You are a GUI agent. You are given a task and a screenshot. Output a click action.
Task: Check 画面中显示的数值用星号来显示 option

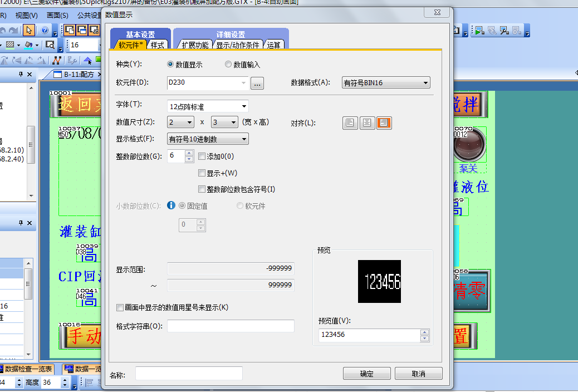click(120, 307)
